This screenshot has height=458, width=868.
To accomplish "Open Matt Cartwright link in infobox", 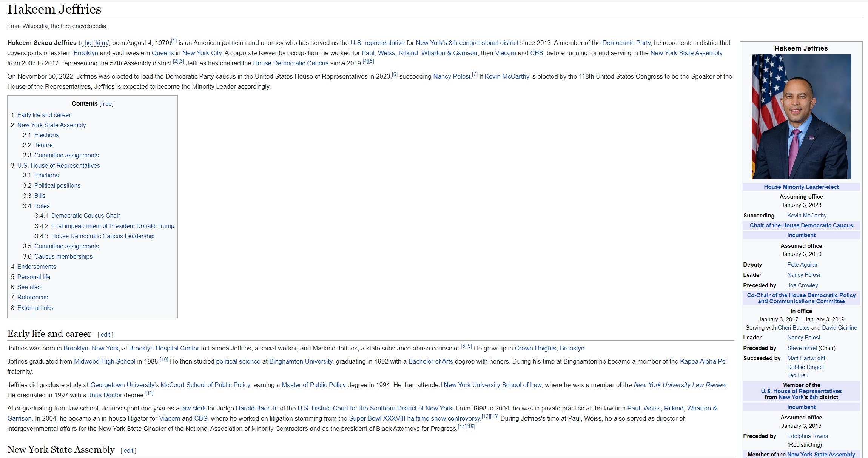I will 806,358.
